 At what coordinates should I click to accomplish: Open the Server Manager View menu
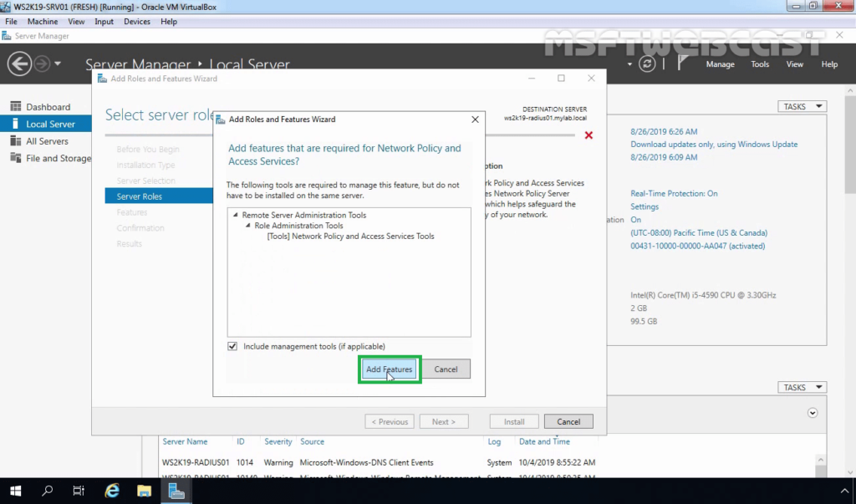point(794,64)
